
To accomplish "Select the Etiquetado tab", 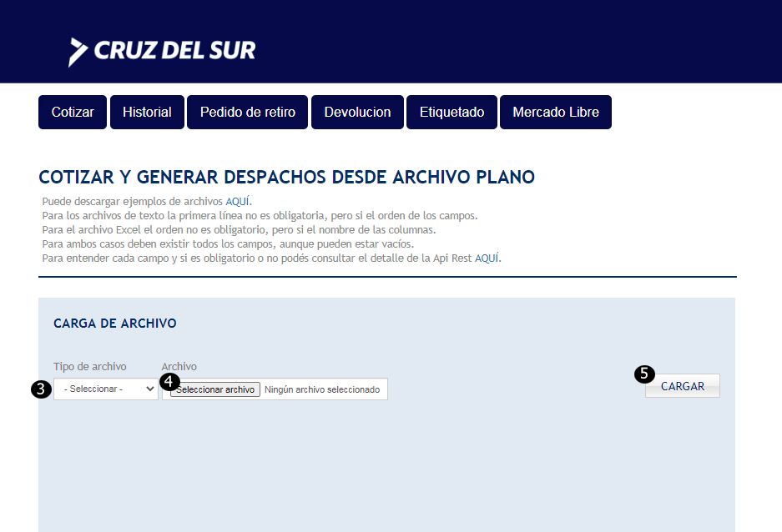I will coord(452,113).
